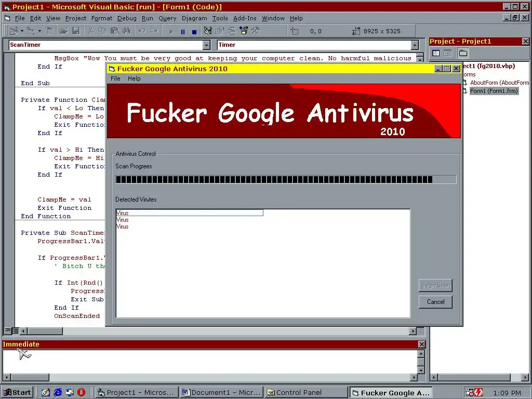The height and width of the screenshot is (399, 532).
Task: Click the End stop square icon
Action: pos(194,32)
